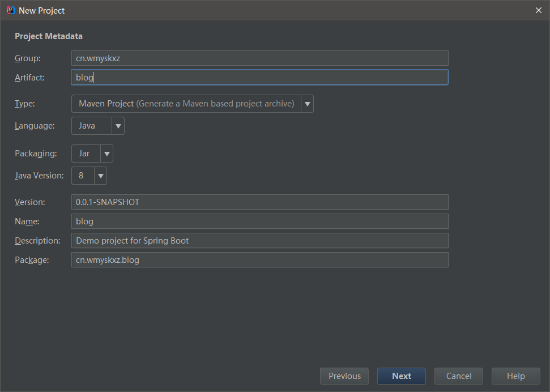Click the Java Version 8 combo box
Viewport: 550px width, 392px height.
click(x=83, y=176)
